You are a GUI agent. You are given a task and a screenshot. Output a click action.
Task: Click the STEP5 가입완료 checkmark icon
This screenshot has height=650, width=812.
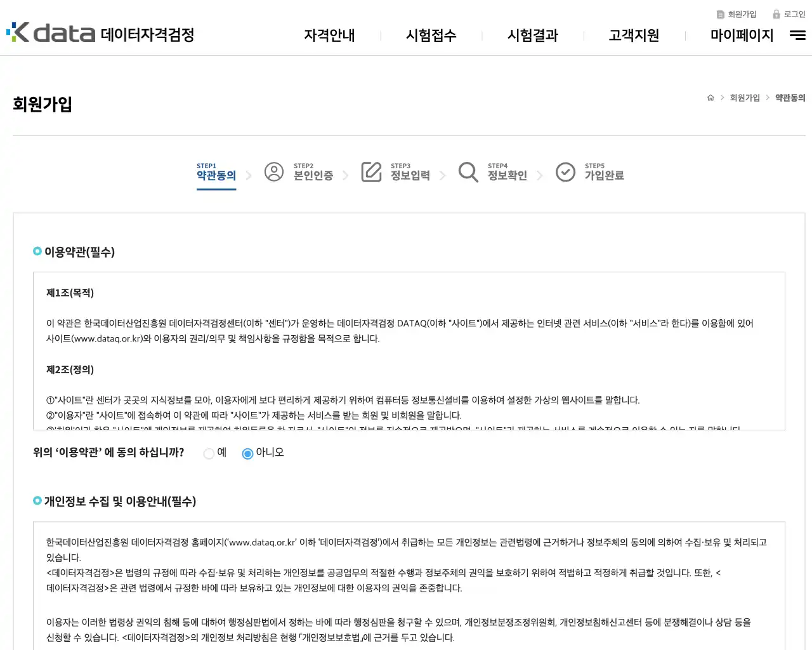click(565, 171)
